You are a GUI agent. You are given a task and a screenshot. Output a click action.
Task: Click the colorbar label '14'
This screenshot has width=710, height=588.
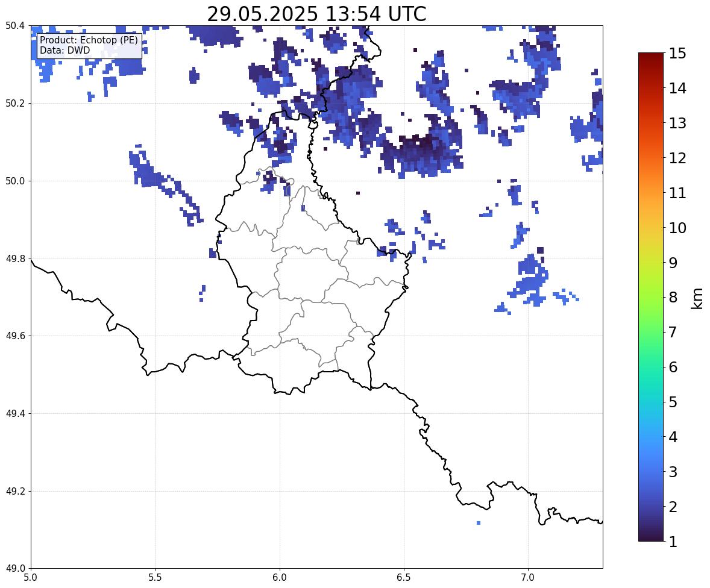677,89
